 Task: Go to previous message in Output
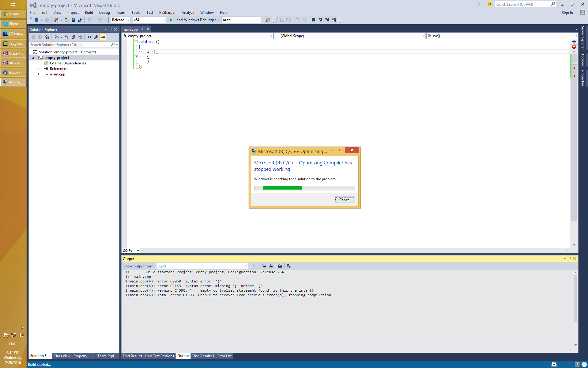tap(264, 266)
